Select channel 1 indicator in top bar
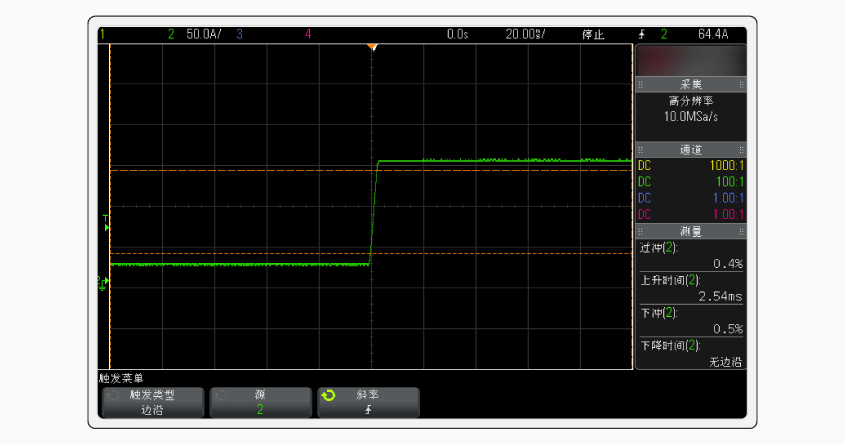Image resolution: width=845 pixels, height=444 pixels. coord(102,34)
